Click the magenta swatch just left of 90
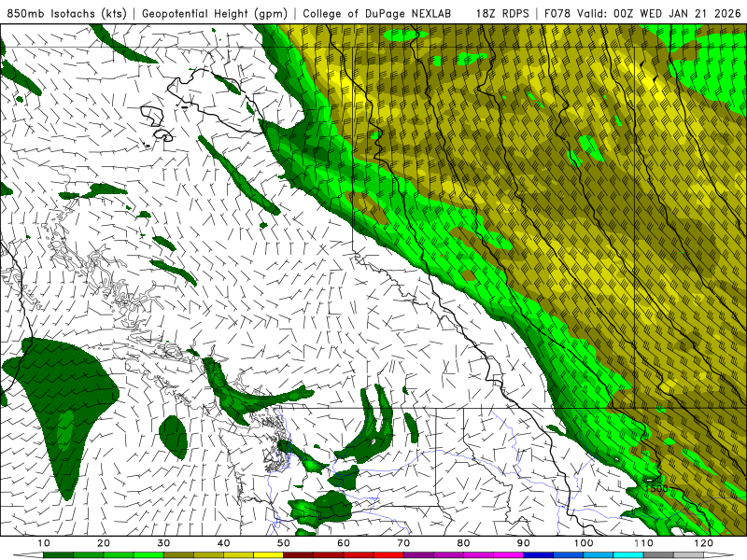 pyautogui.click(x=508, y=555)
